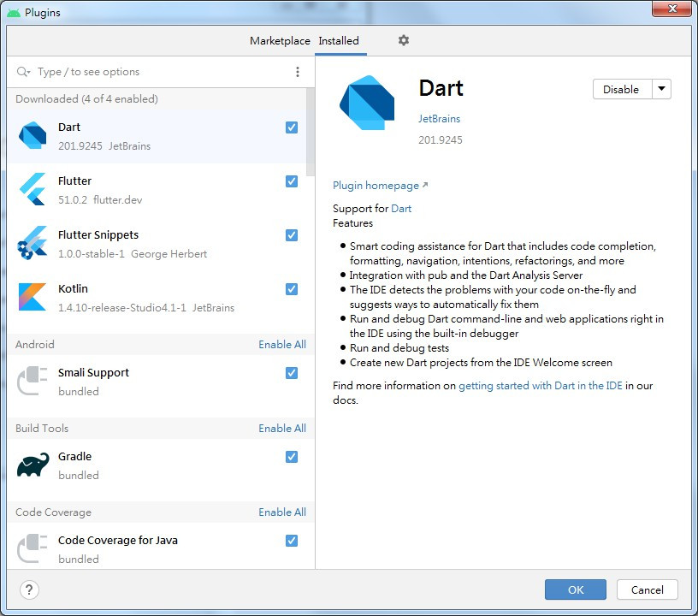Click the plugin search input field
Screen dimensions: 698x616
pos(163,72)
